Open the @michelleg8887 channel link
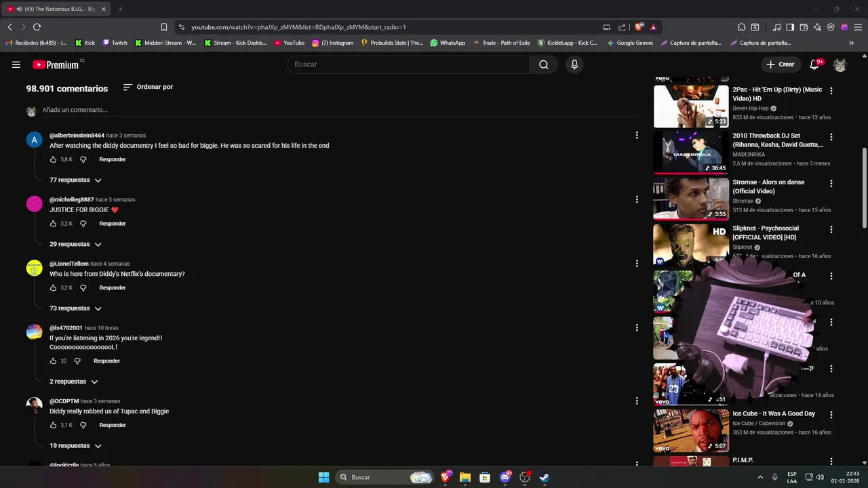868x488 pixels. tap(71, 200)
